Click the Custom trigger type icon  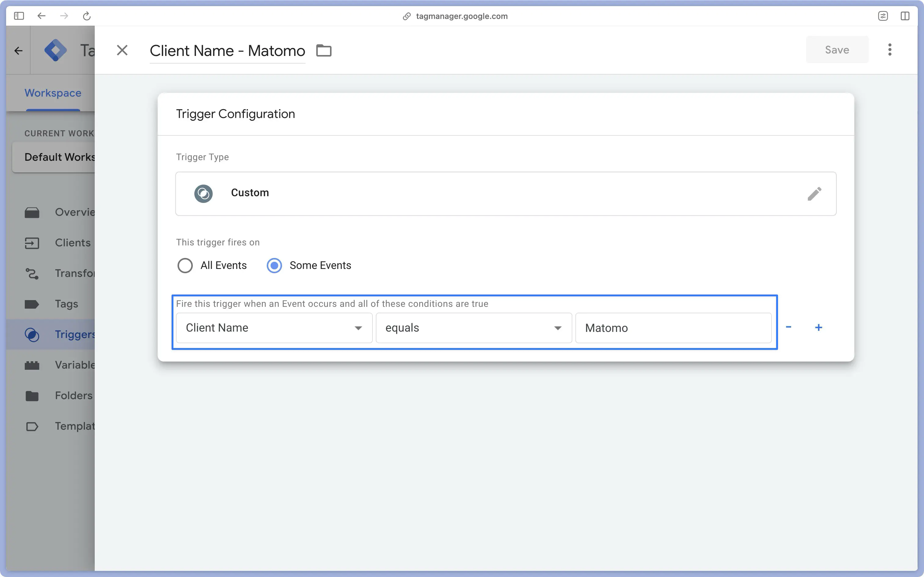[x=203, y=194]
